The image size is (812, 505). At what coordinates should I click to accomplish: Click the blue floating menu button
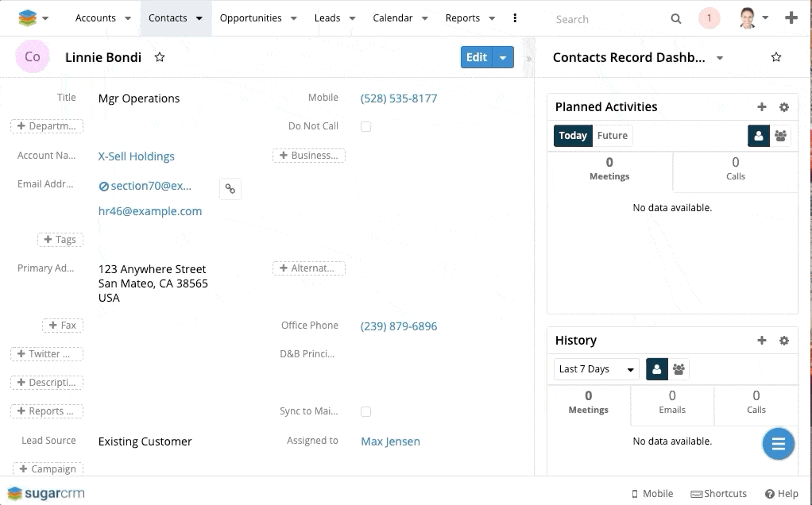778,444
